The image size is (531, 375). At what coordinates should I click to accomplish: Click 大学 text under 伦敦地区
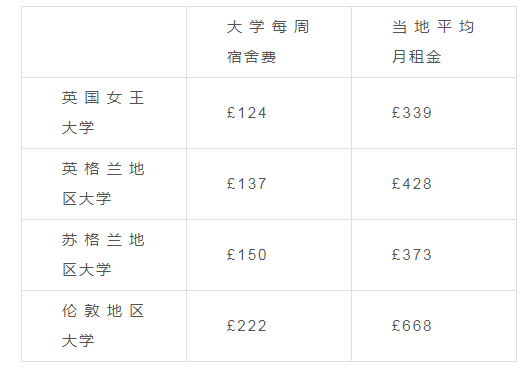(78, 340)
